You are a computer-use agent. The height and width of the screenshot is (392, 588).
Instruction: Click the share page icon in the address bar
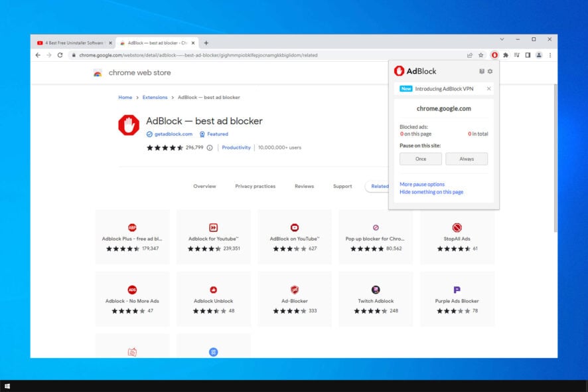coord(469,55)
